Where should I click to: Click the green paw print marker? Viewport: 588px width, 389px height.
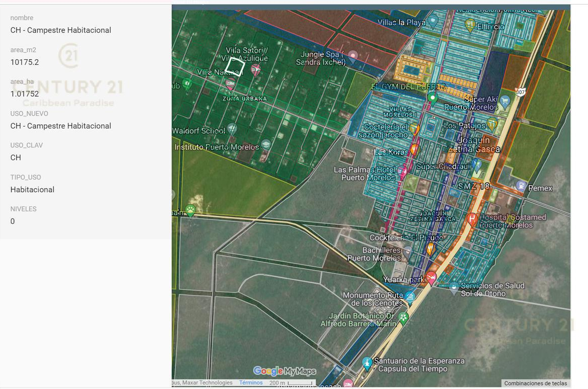tap(190, 210)
